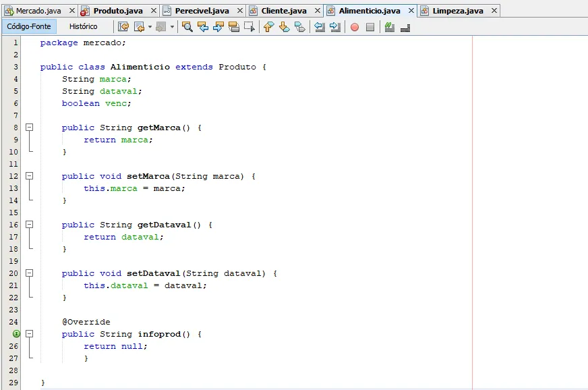Toggle Bookmark icon in editor toolbar
This screenshot has width=588, height=390.
[x=300, y=26]
